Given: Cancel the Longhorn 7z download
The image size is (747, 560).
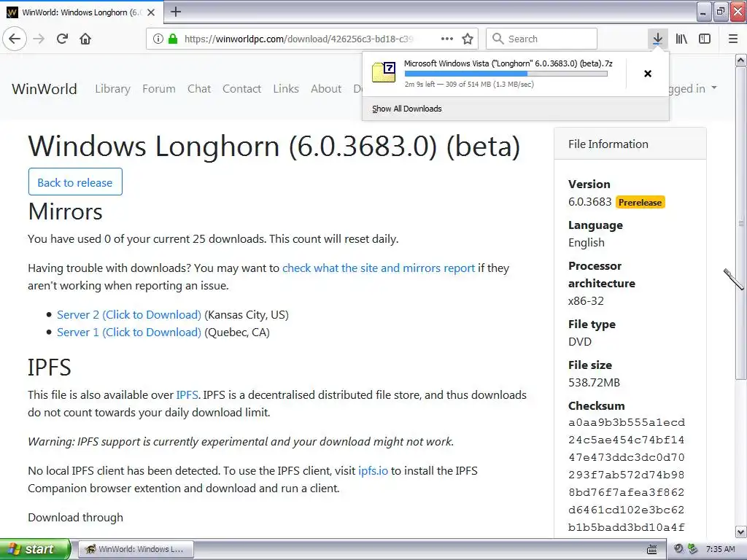Looking at the screenshot, I should point(648,74).
